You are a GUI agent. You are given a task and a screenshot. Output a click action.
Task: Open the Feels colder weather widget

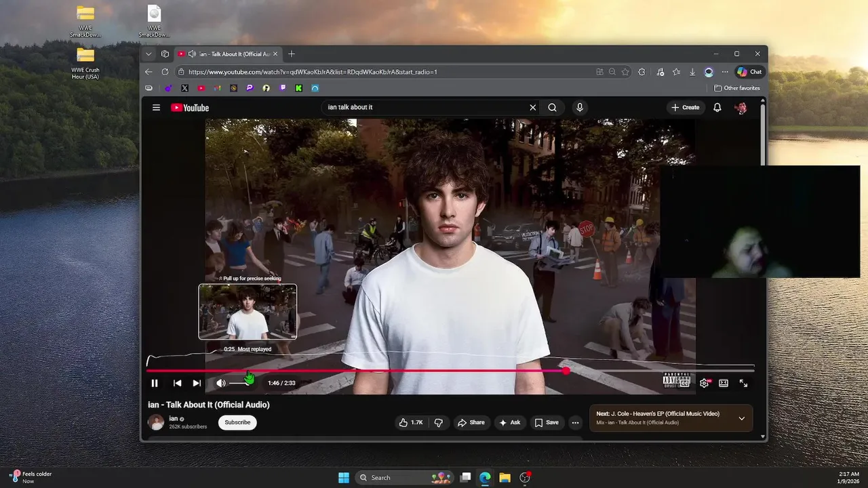(x=31, y=477)
